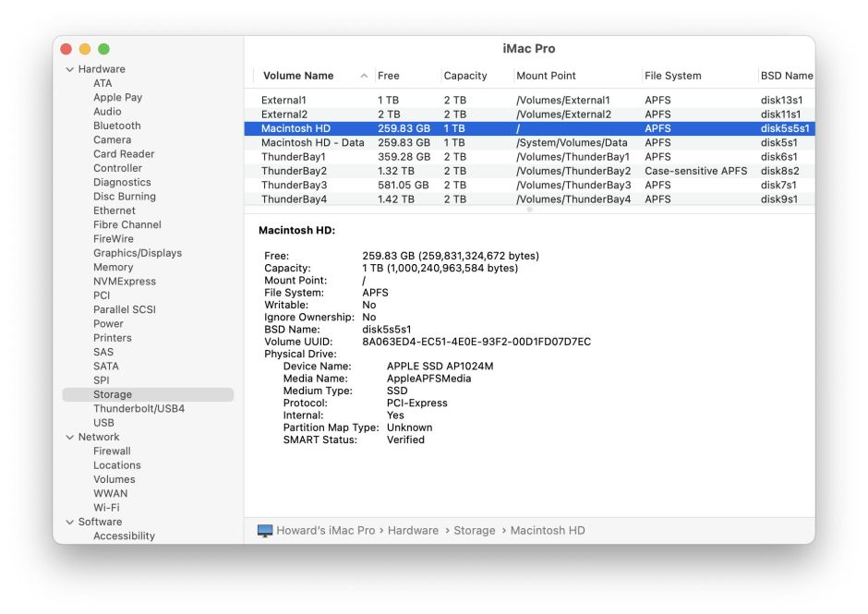Viewport: 868px width, 614px height.
Task: Click Howard's iMac Pro in path bar
Action: 325,531
